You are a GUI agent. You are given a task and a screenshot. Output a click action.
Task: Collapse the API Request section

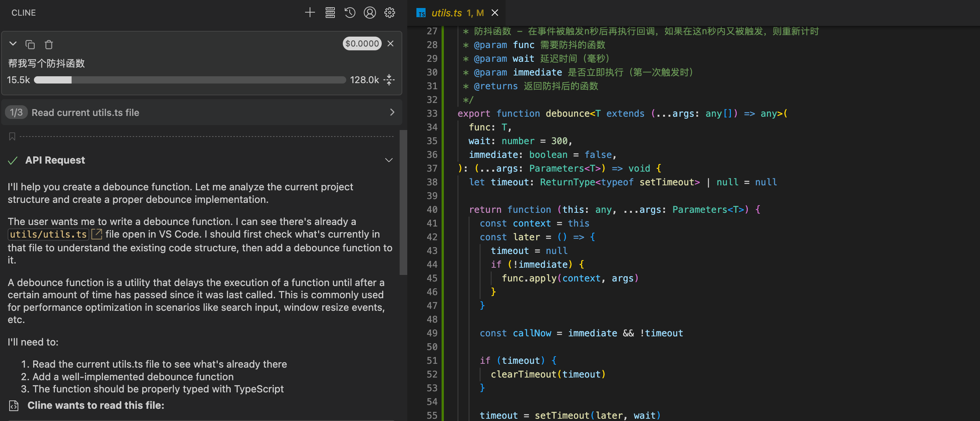[389, 160]
